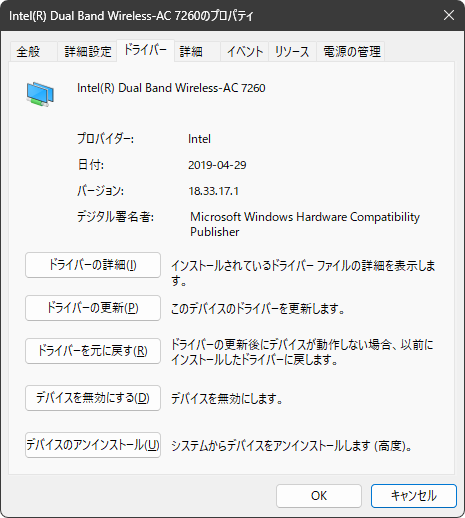Click the Microsoft Windows Hardware Compatibility Publisher text
The image size is (465, 518).
pos(305,224)
